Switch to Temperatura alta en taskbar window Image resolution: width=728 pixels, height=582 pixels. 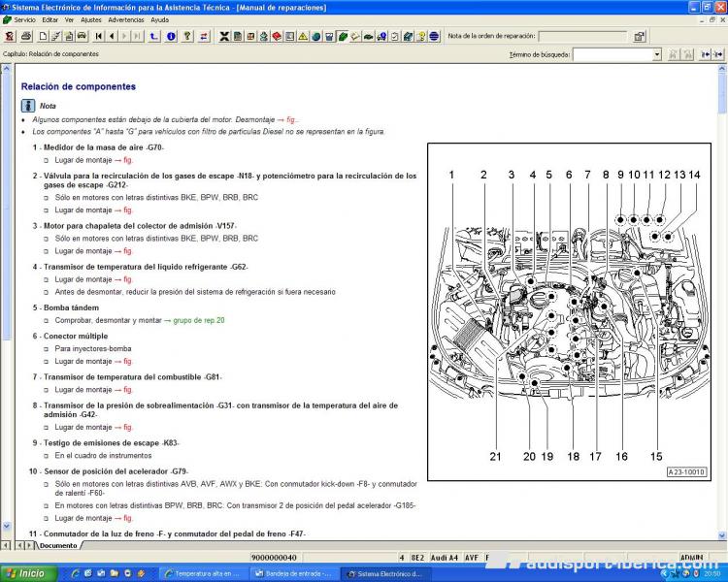pyautogui.click(x=203, y=573)
